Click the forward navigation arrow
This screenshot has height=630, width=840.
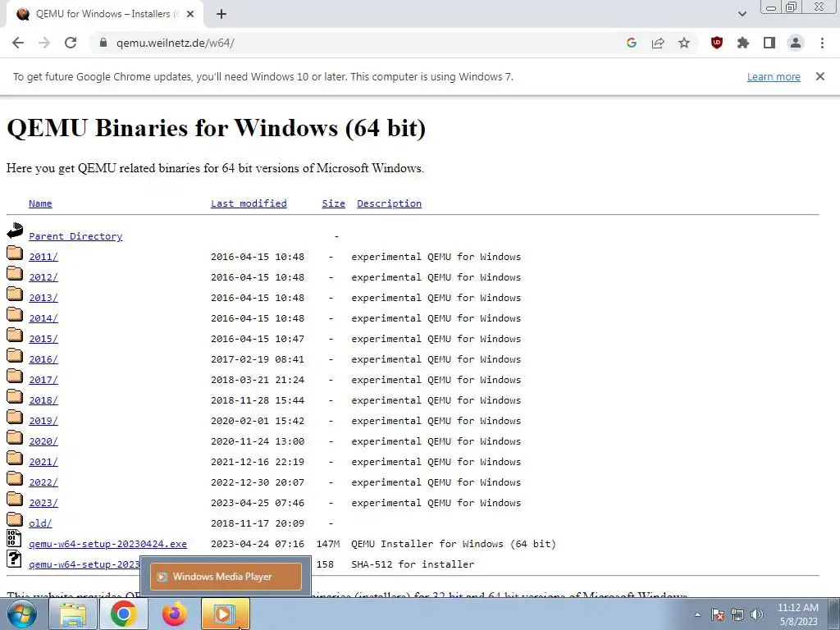[x=44, y=43]
